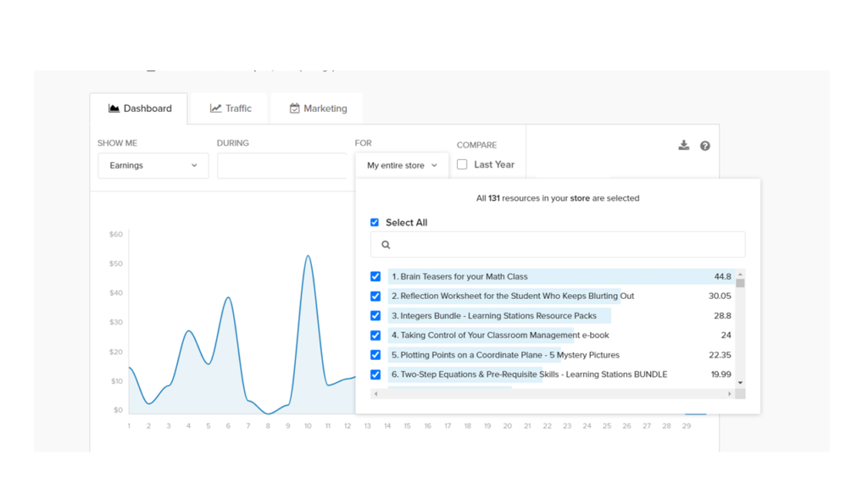The width and height of the screenshot is (868, 488).
Task: Open the During date range field
Action: click(x=282, y=165)
